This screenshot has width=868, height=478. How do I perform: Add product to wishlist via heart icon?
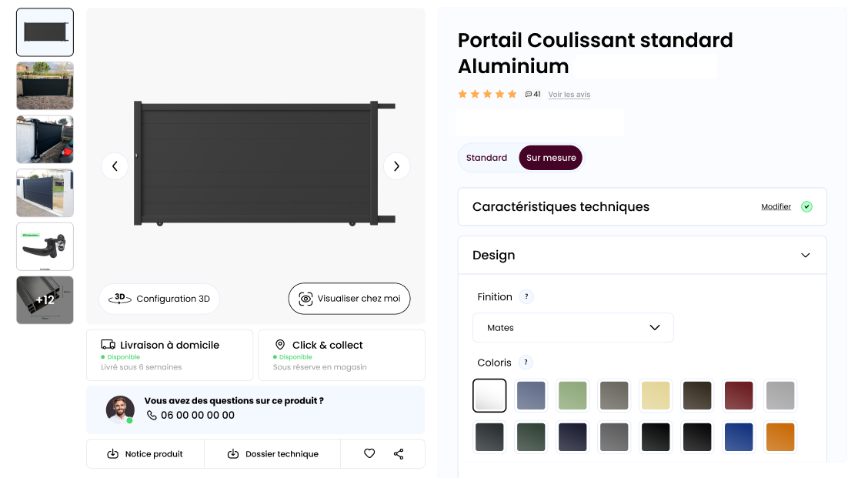369,453
